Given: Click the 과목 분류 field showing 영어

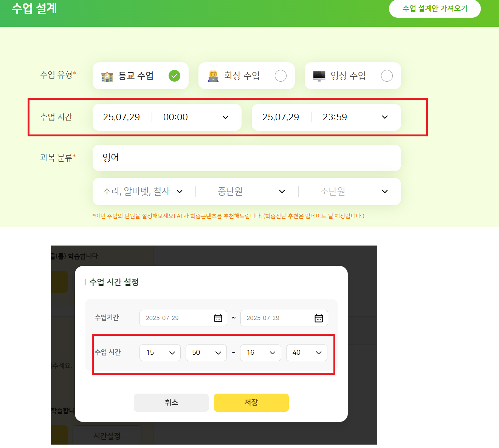Looking at the screenshot, I should [247, 158].
